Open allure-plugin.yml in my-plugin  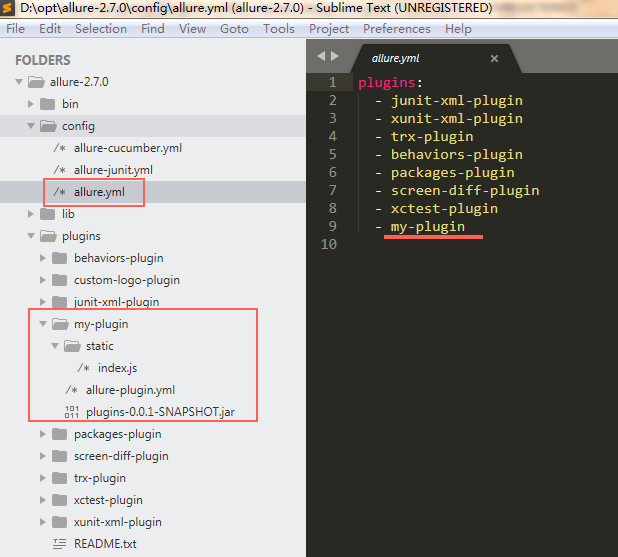[x=130, y=390]
